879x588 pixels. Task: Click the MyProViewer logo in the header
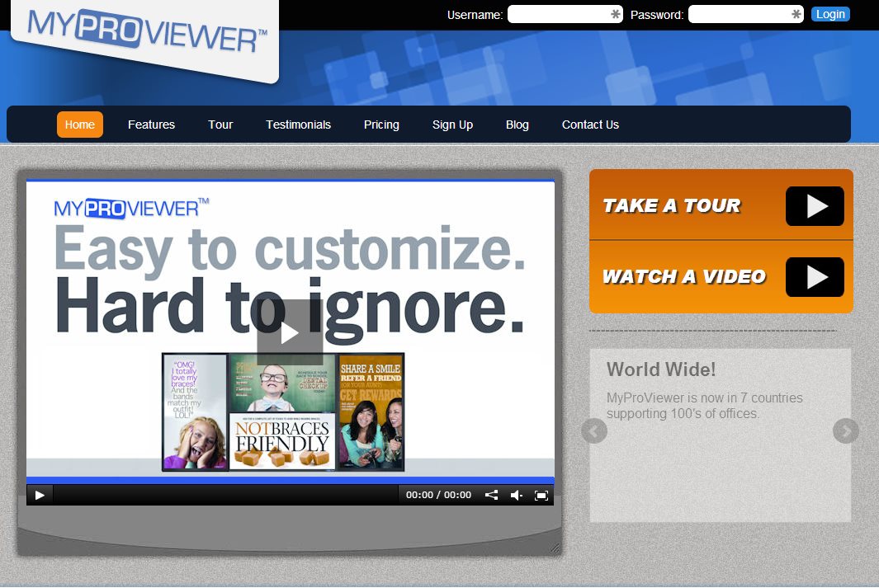(x=148, y=31)
